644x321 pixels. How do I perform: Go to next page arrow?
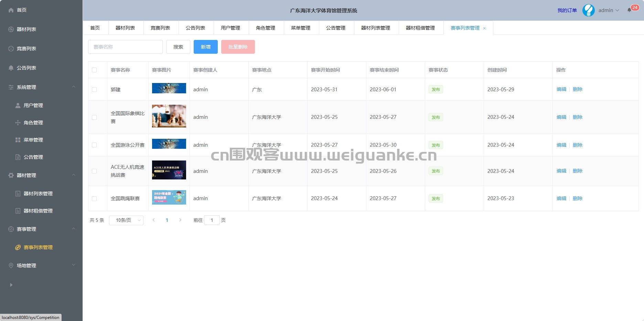point(180,220)
